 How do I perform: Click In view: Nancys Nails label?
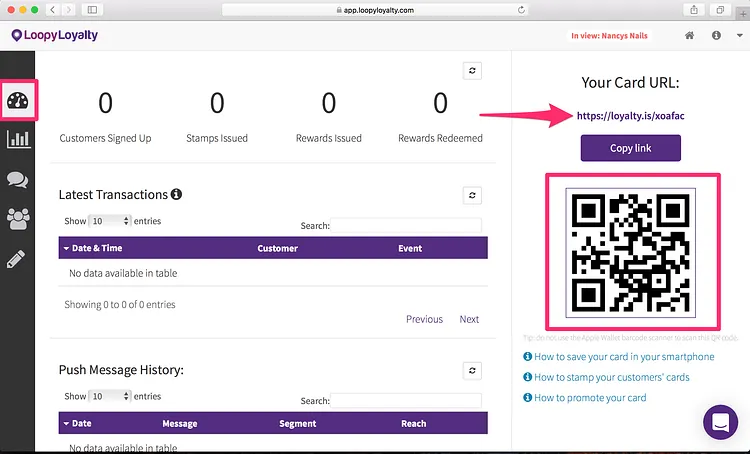(609, 35)
